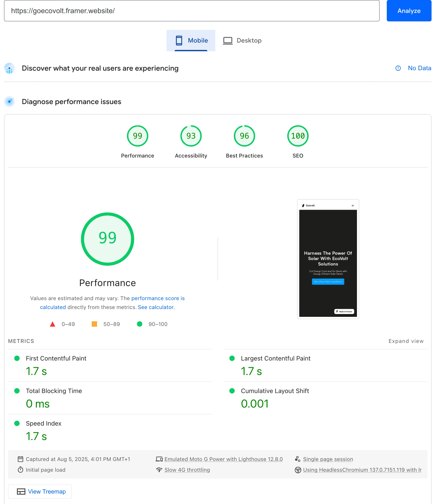
Task: Open the See calculator link
Action: (156, 307)
